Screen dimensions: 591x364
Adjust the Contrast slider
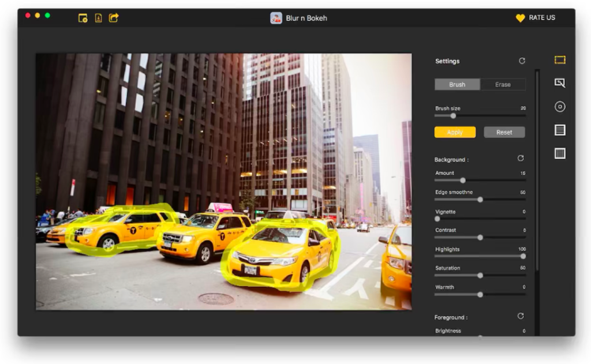pos(480,238)
